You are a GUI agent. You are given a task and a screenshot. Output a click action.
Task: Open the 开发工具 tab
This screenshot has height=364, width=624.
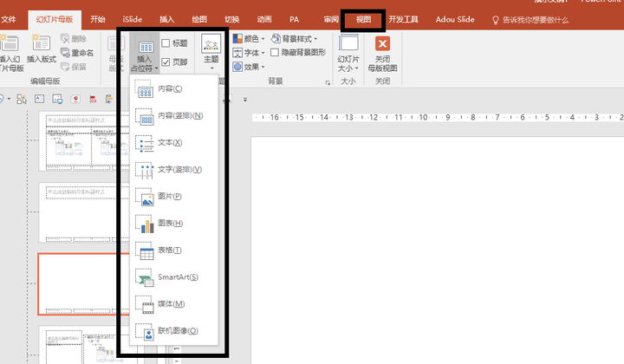[403, 19]
